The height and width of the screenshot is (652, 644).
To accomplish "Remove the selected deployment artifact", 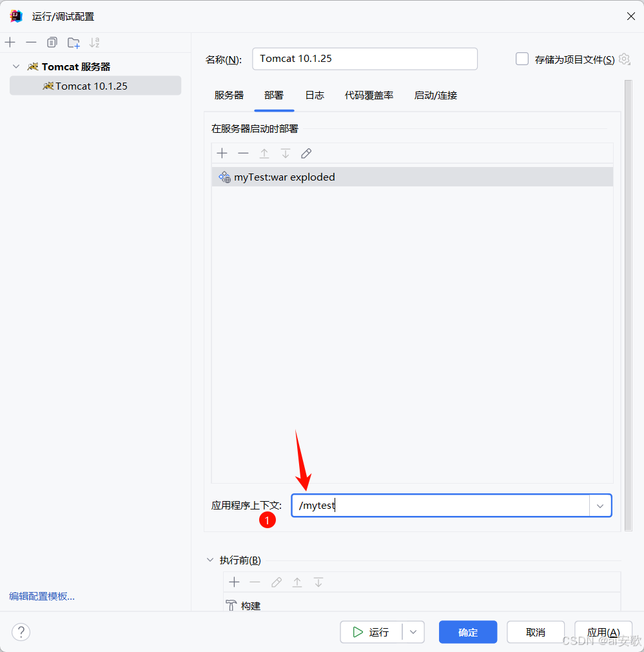I will coord(243,153).
